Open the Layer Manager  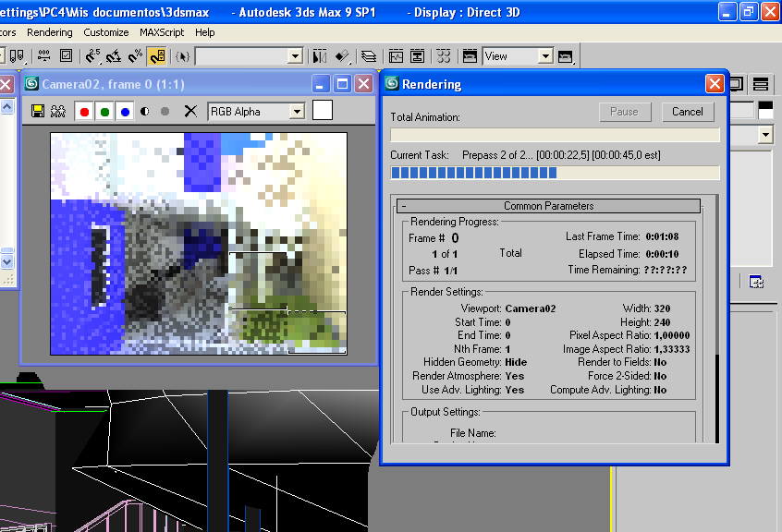click(369, 56)
